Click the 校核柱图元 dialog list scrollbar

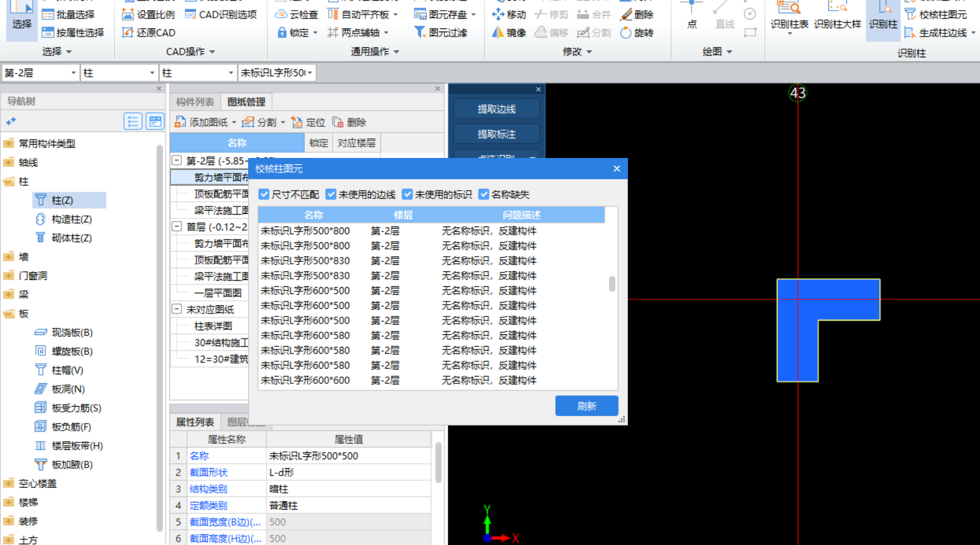pyautogui.click(x=612, y=284)
